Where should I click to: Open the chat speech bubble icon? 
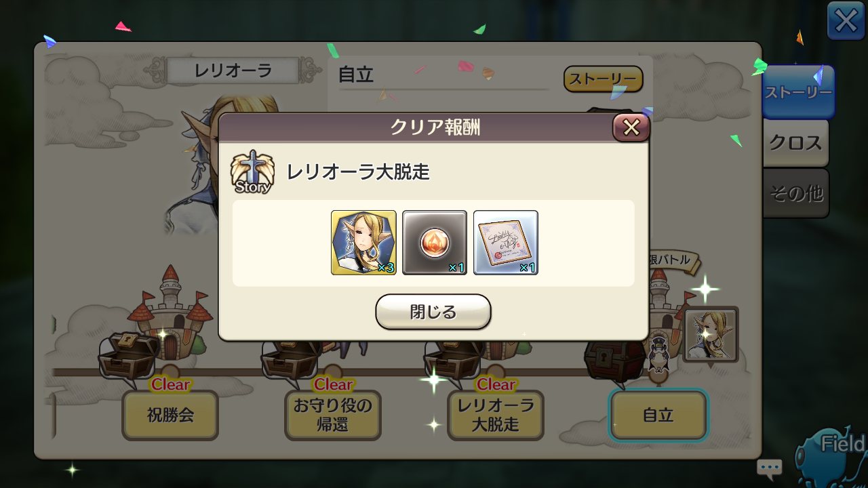[x=770, y=468]
